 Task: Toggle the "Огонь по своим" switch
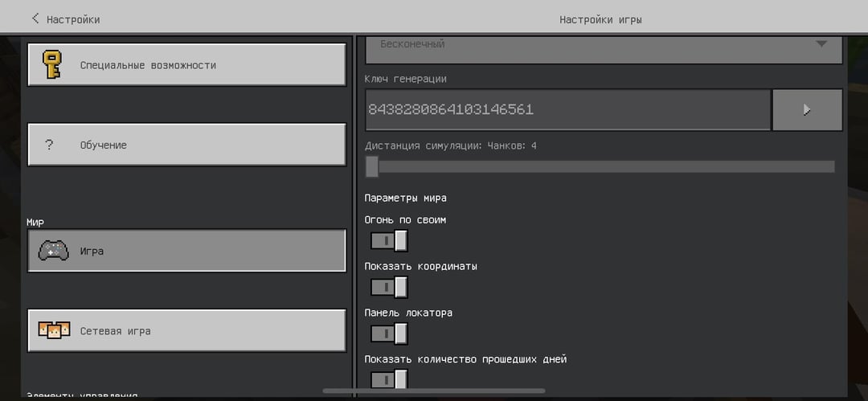tap(389, 241)
